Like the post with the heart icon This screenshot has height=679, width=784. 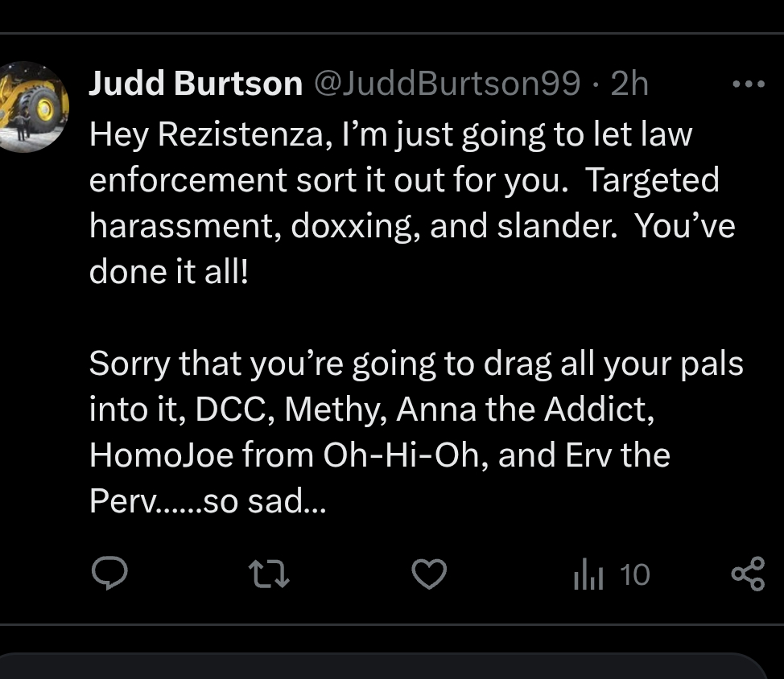(428, 574)
